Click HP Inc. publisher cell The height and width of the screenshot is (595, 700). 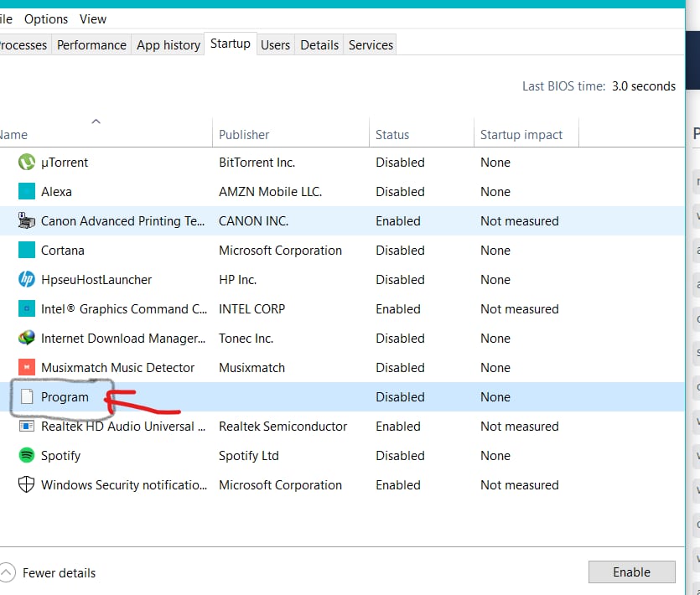point(237,280)
